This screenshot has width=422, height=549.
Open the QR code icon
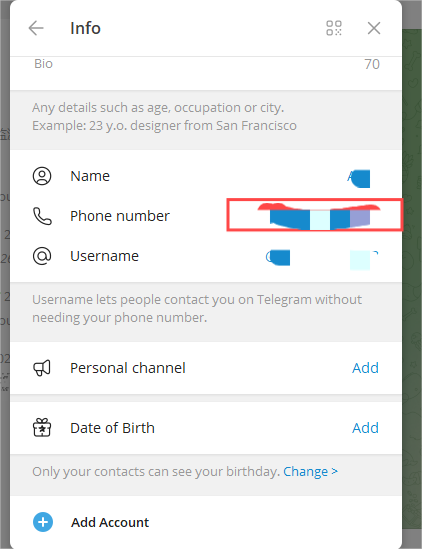coord(334,28)
